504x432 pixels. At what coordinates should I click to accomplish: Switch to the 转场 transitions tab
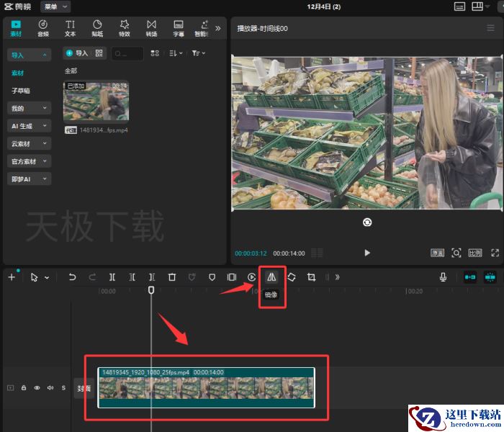point(151,29)
